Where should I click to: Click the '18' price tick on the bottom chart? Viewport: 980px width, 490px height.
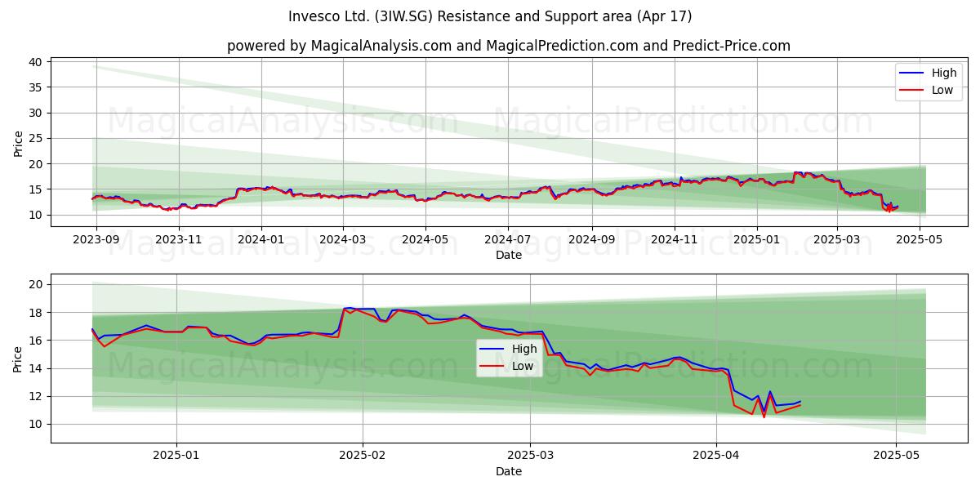(35, 313)
